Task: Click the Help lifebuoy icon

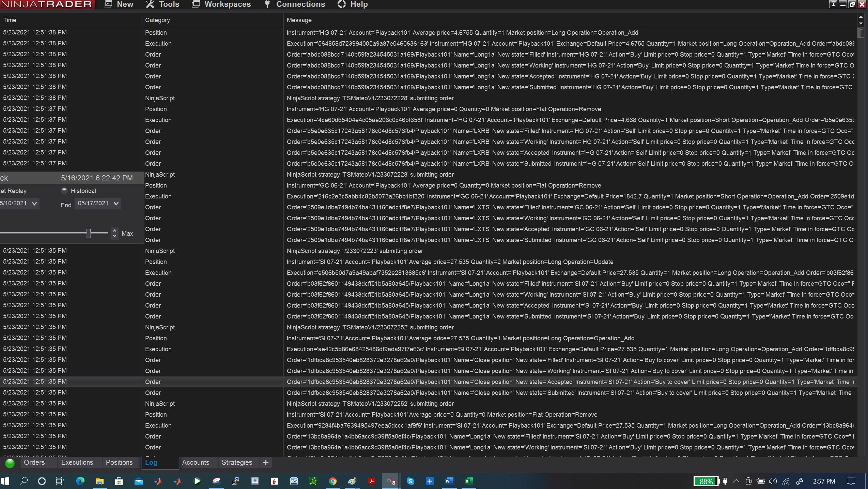Action: coord(341,4)
